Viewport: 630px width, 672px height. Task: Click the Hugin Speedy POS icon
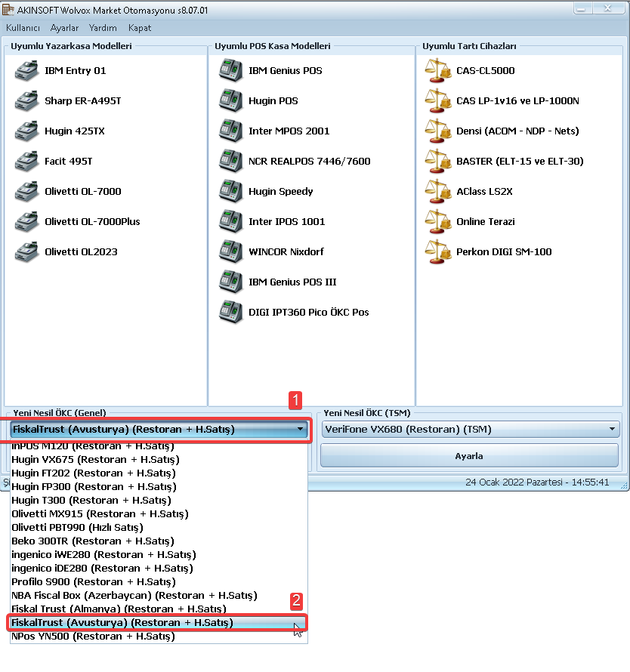click(x=231, y=192)
